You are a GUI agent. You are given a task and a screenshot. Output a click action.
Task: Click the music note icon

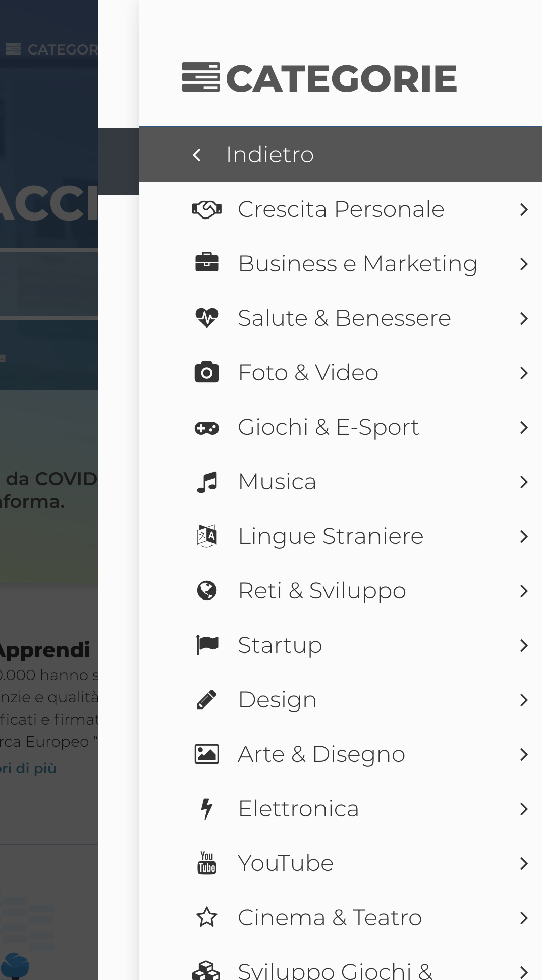[x=207, y=482]
